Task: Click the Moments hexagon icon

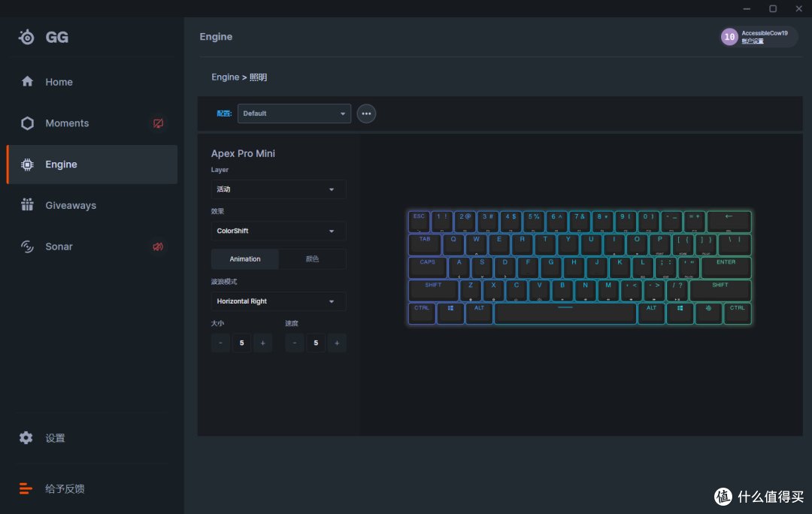Action: [28, 123]
